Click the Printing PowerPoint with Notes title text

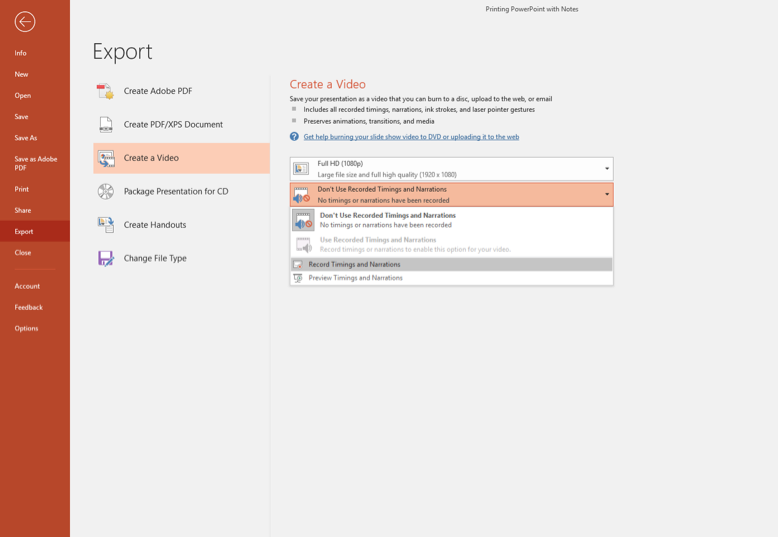[x=531, y=9]
